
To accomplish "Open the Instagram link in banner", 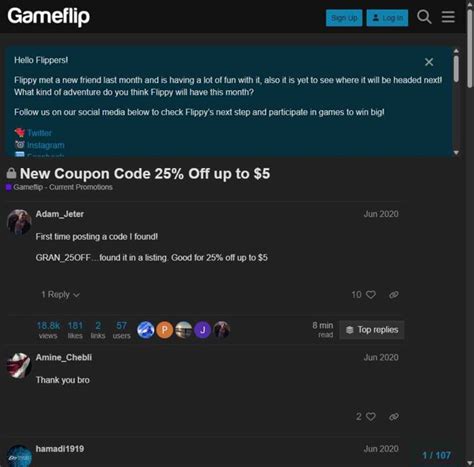I will click(x=46, y=145).
